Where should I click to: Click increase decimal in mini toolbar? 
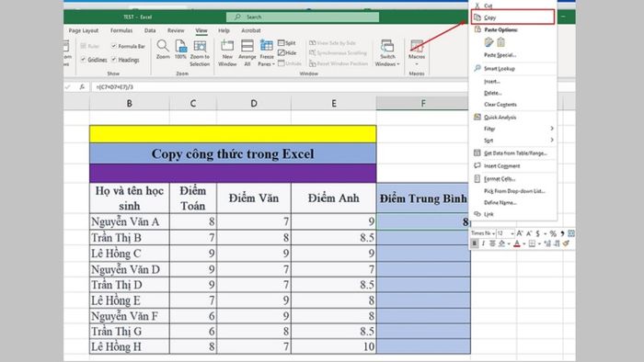547,243
